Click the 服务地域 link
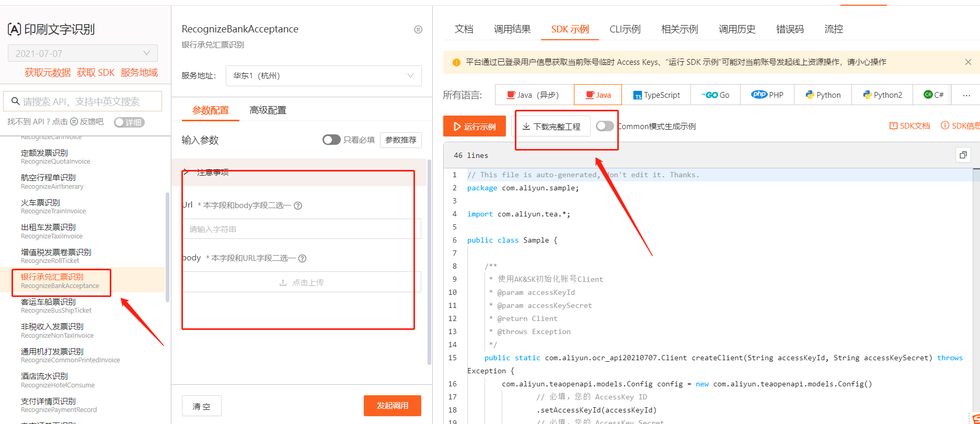The image size is (980, 424). 139,73
